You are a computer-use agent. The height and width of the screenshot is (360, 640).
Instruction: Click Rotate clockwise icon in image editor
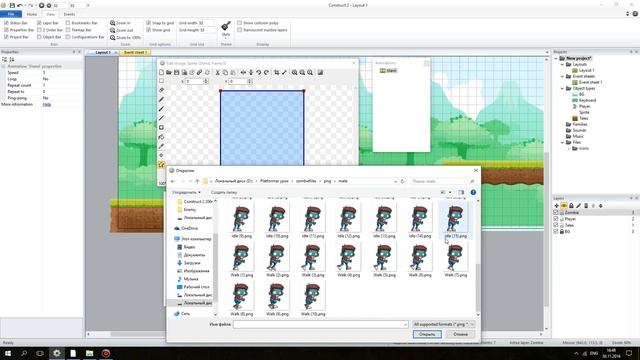(x=266, y=72)
